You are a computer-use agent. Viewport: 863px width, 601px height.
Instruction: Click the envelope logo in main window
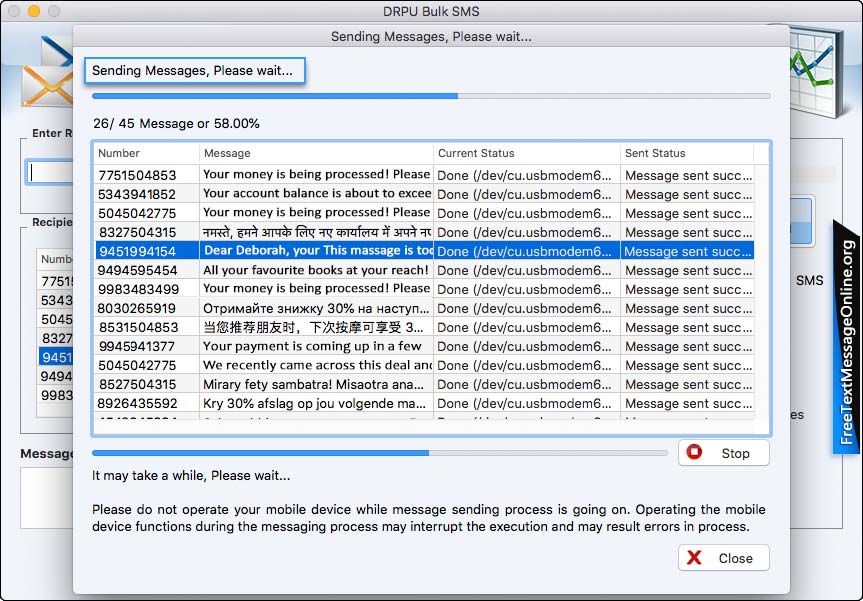click(47, 74)
